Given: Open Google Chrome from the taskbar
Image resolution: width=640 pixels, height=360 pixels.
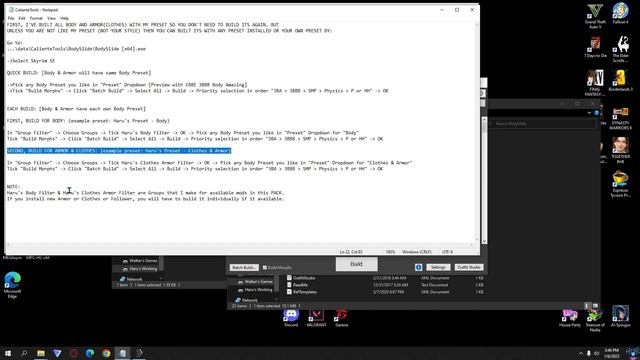Looking at the screenshot, I should point(106,353).
